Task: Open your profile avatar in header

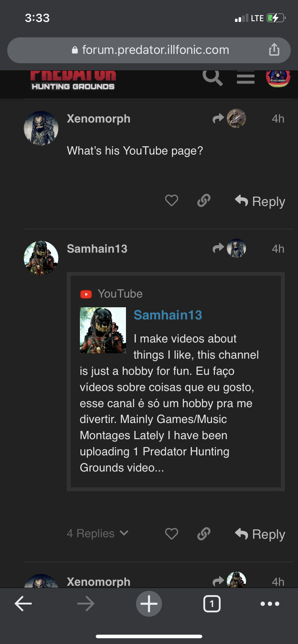Action: [x=278, y=78]
